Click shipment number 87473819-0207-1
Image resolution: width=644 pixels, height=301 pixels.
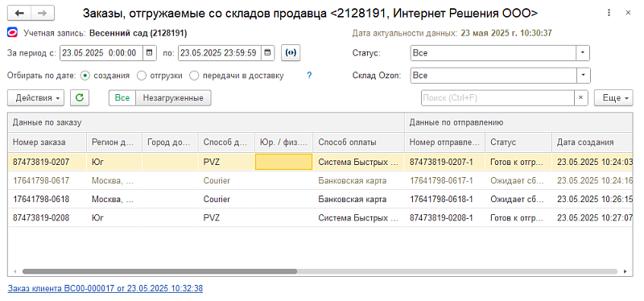coord(441,163)
